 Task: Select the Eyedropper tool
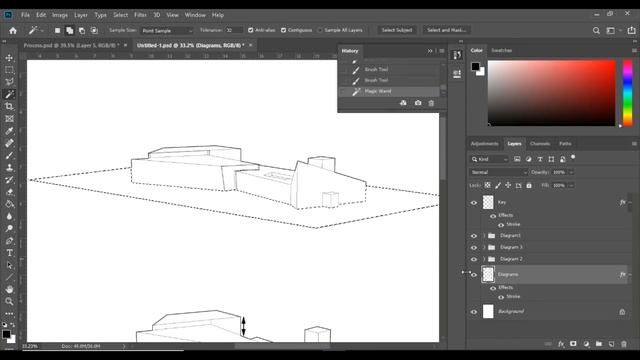tap(9, 131)
